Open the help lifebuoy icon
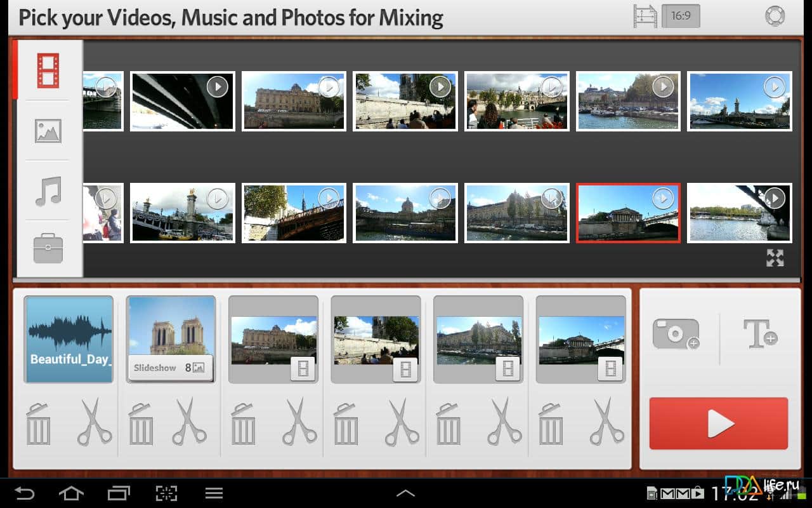The image size is (812, 508). [x=775, y=16]
